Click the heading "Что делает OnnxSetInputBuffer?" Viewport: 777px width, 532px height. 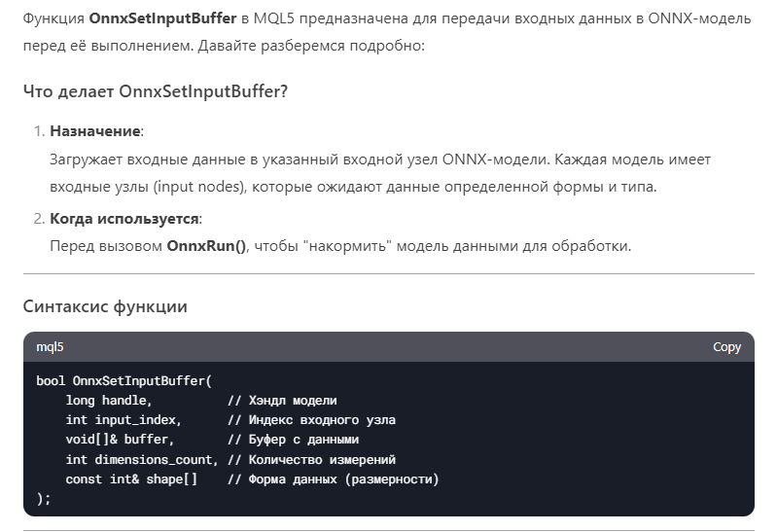point(156,91)
